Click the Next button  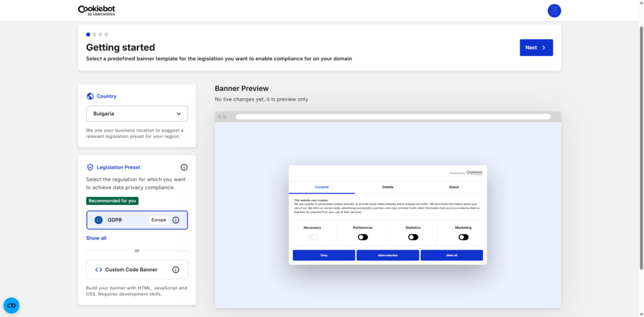click(536, 48)
